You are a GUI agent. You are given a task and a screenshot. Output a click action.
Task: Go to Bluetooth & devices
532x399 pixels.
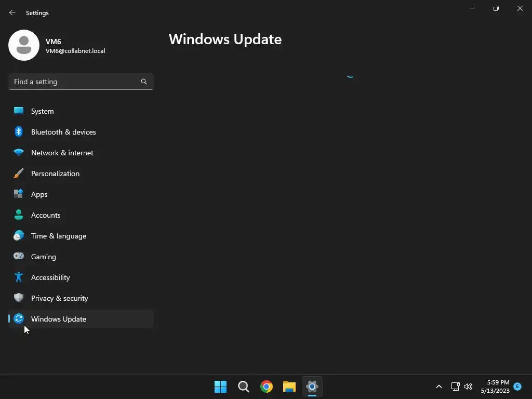81,132
